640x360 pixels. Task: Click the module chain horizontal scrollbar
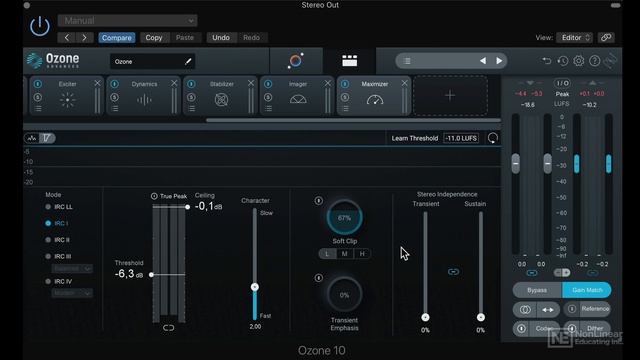point(353,120)
